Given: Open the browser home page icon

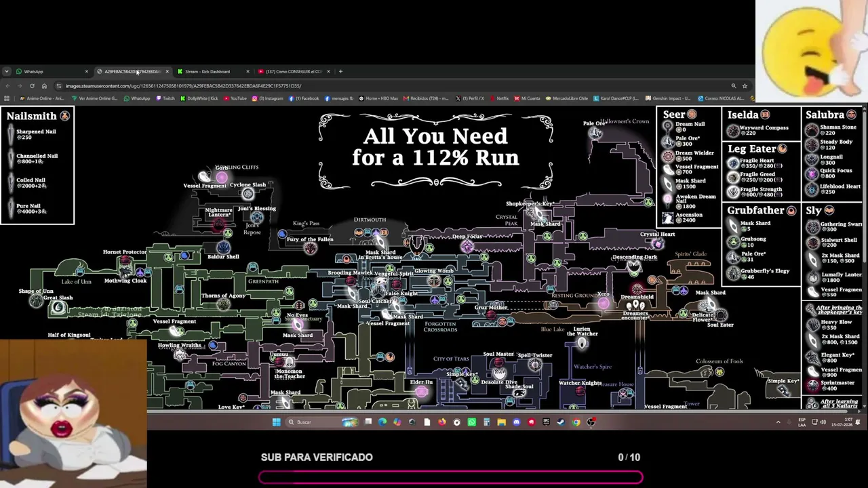Looking at the screenshot, I should tap(44, 86).
